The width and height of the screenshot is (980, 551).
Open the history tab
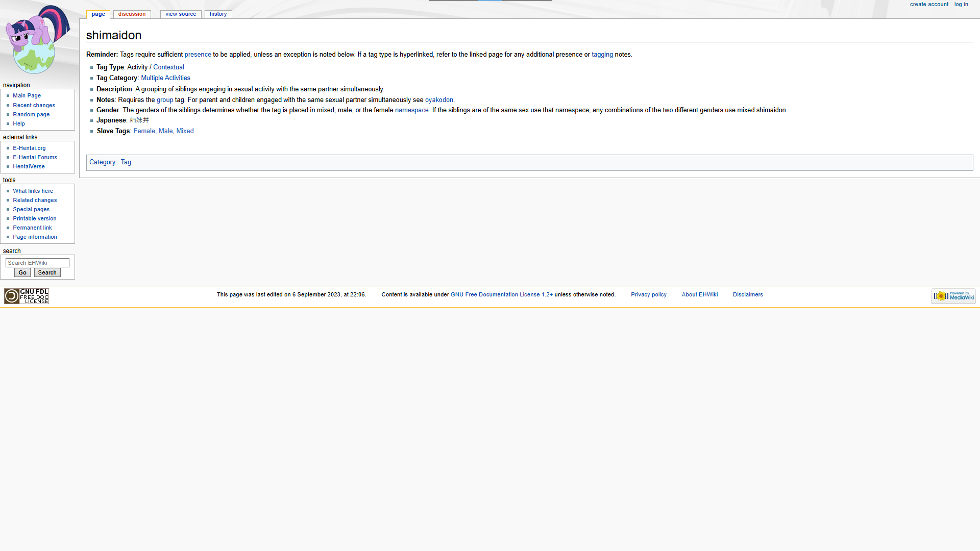[x=218, y=14]
